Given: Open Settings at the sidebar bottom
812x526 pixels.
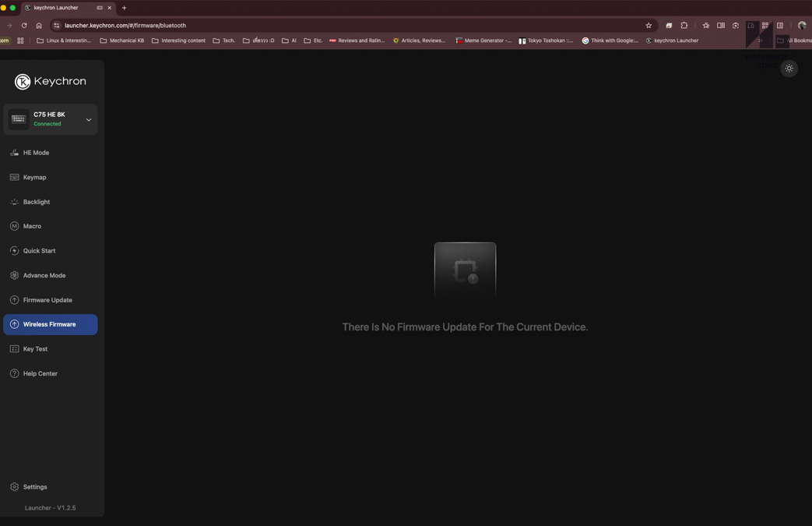Looking at the screenshot, I should click(x=34, y=487).
